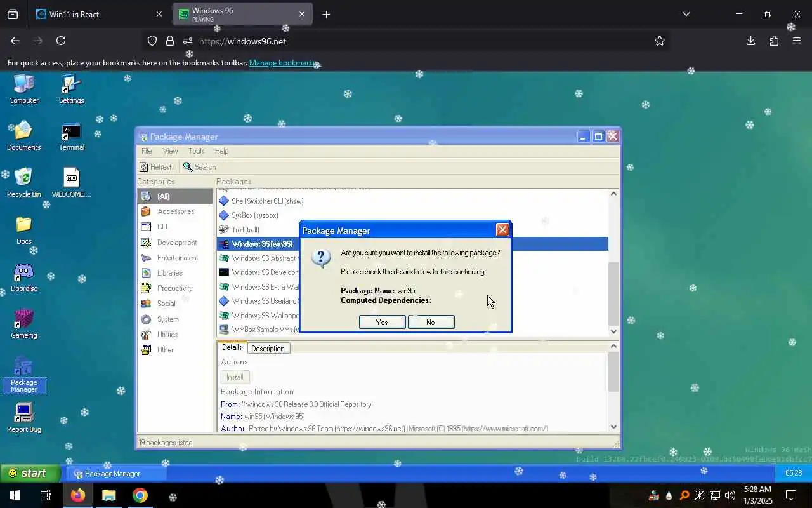Go back in the browser

click(15, 41)
